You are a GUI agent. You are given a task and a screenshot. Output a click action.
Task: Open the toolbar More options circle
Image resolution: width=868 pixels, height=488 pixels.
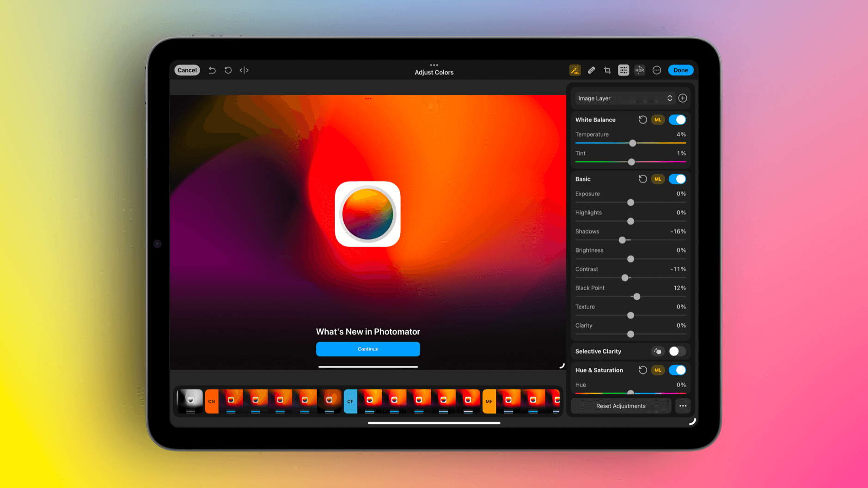point(657,70)
